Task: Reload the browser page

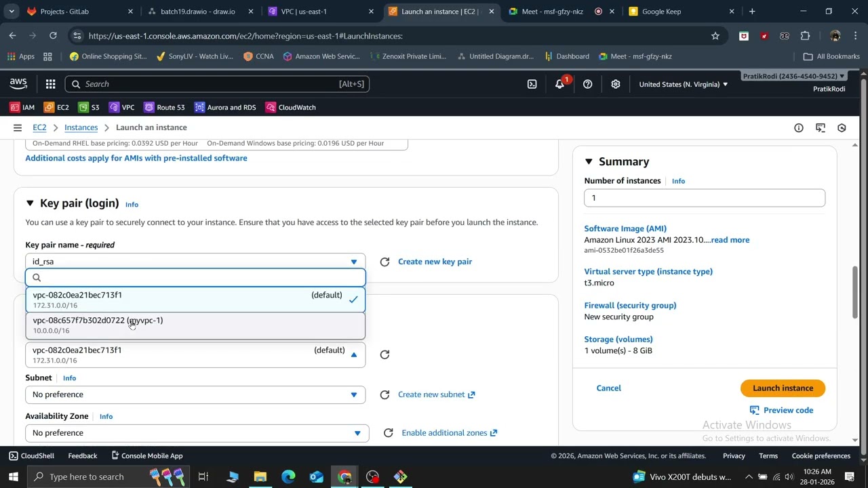Action: pyautogui.click(x=53, y=36)
